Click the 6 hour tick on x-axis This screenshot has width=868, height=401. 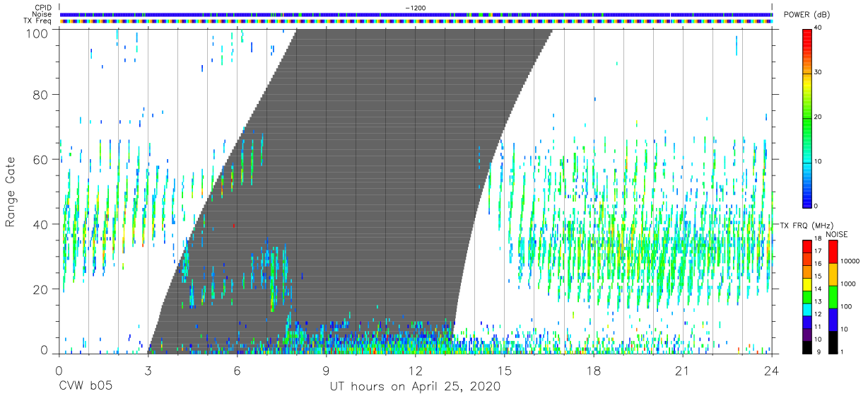click(237, 371)
